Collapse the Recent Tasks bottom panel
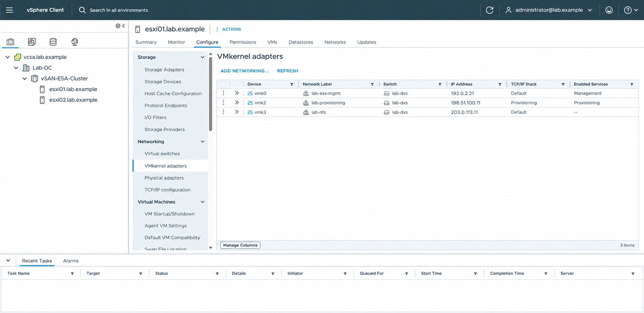 pos(8,260)
